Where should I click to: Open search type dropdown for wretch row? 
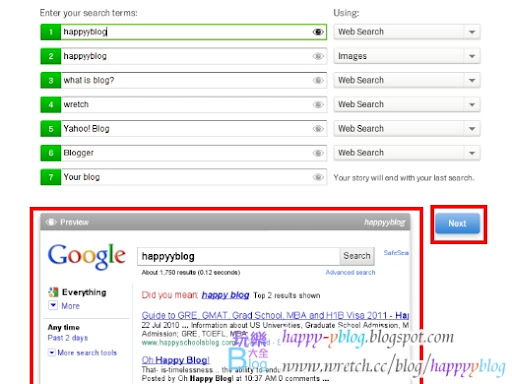(x=407, y=105)
